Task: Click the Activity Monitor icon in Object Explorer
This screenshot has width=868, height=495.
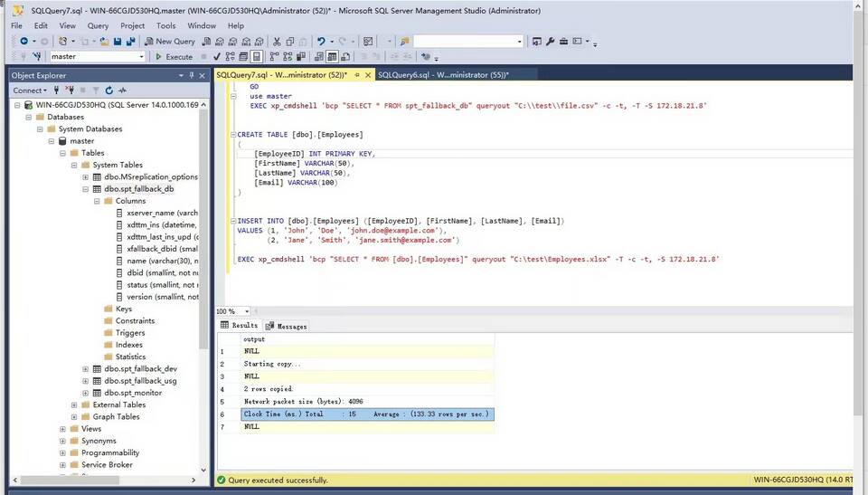Action: [x=122, y=90]
